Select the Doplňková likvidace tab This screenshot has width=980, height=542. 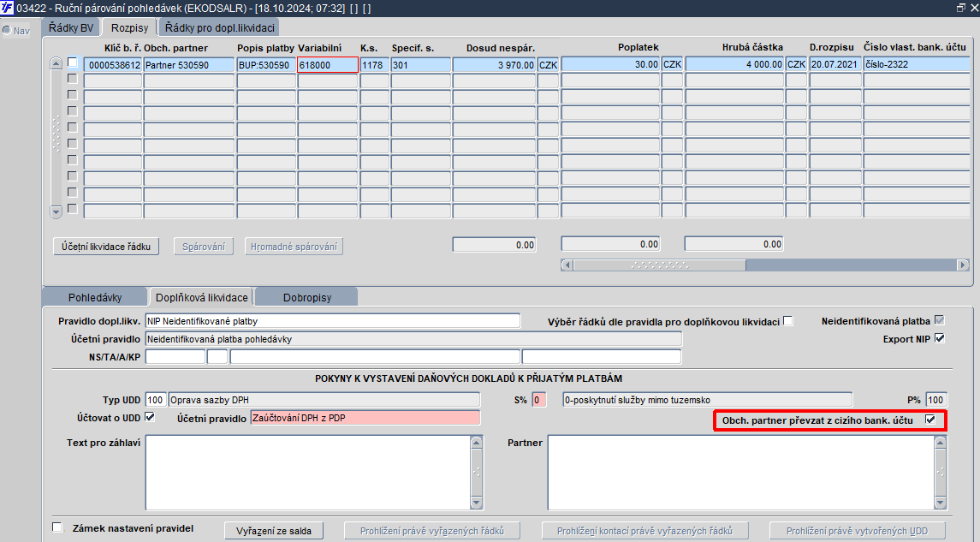[x=201, y=298]
